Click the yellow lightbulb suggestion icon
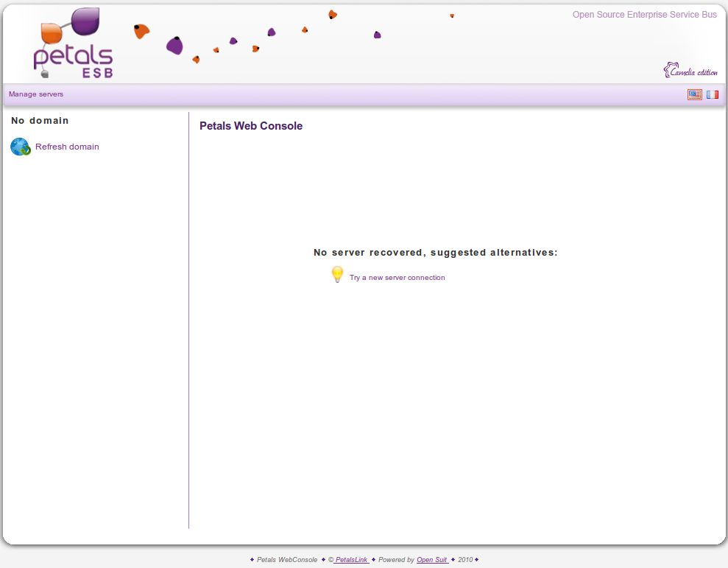This screenshot has height=568, width=728. (337, 276)
